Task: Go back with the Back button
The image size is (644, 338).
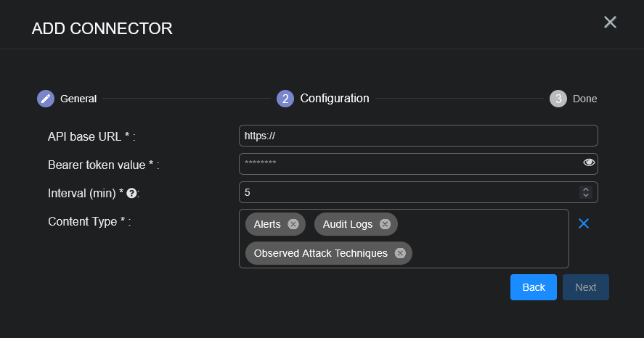Action: [533, 287]
